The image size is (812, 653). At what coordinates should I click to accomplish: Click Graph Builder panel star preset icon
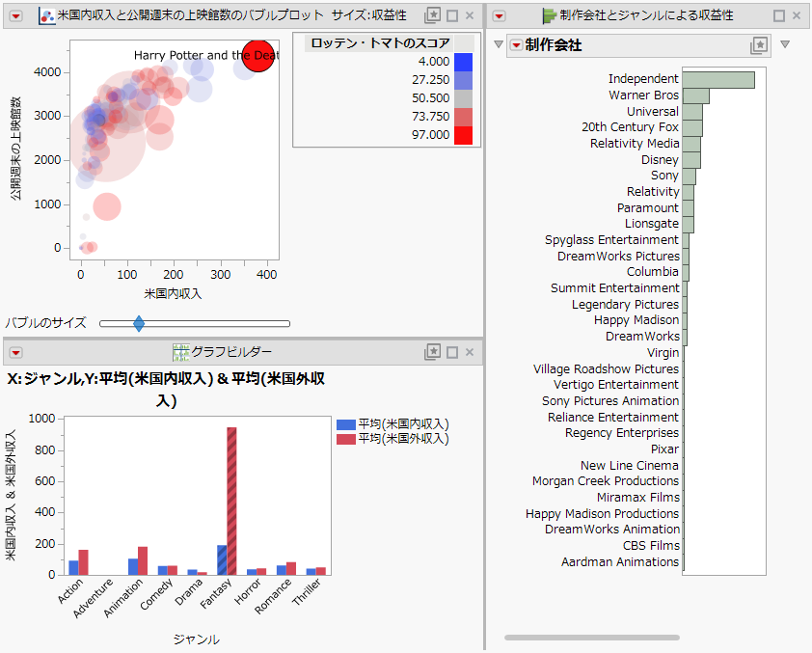pos(432,352)
